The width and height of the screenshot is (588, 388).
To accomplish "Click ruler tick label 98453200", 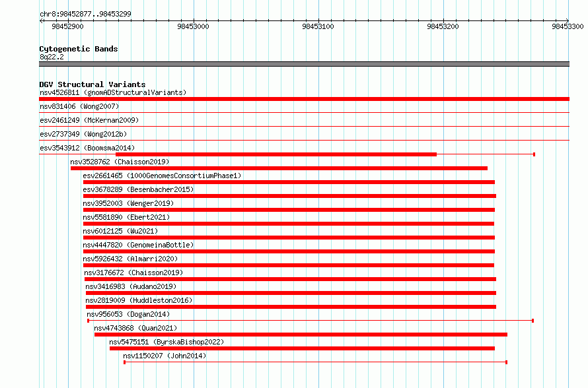I will point(443,26).
